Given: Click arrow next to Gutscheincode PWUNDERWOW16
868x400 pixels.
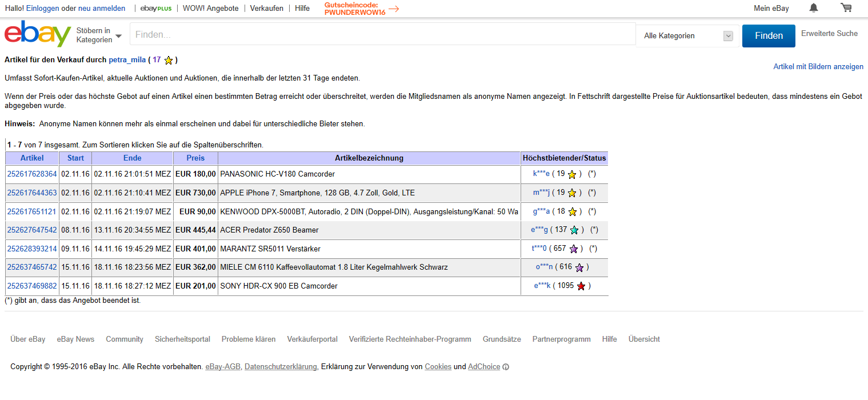Looking at the screenshot, I should pyautogui.click(x=393, y=9).
